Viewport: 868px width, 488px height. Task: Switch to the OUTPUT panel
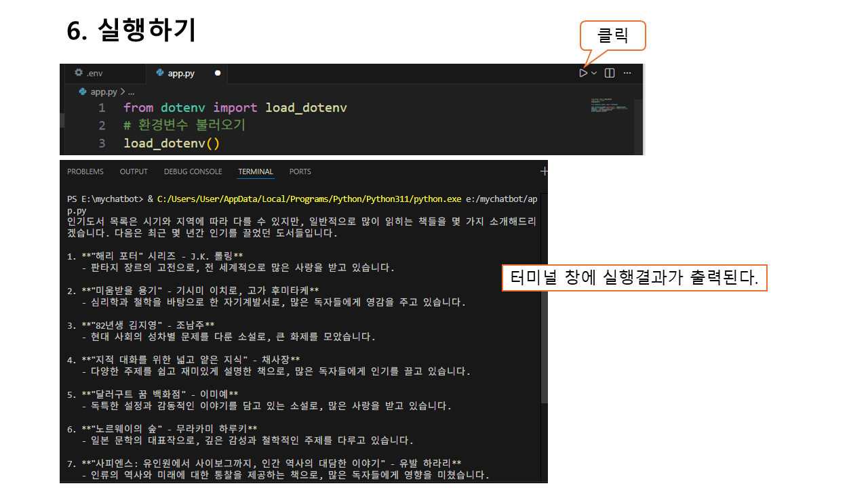(133, 171)
